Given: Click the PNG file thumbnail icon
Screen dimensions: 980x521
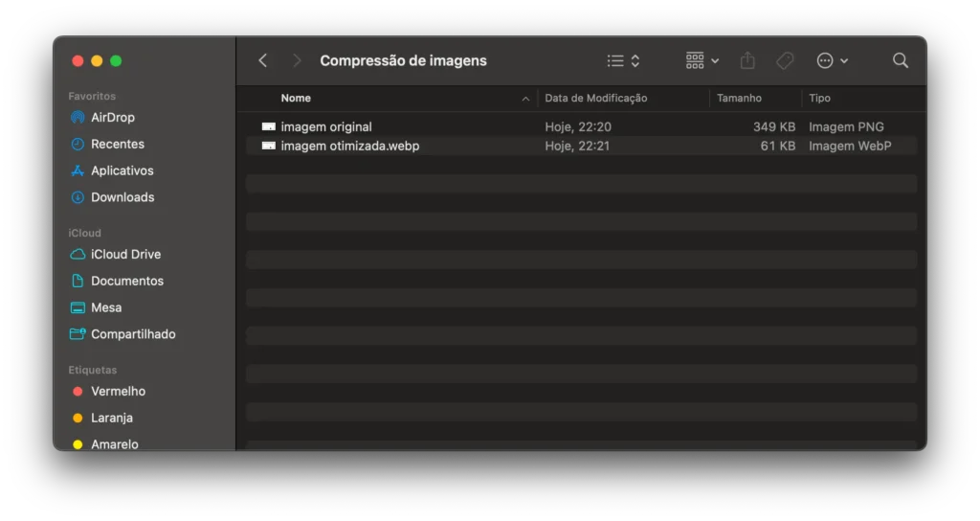Looking at the screenshot, I should point(268,127).
